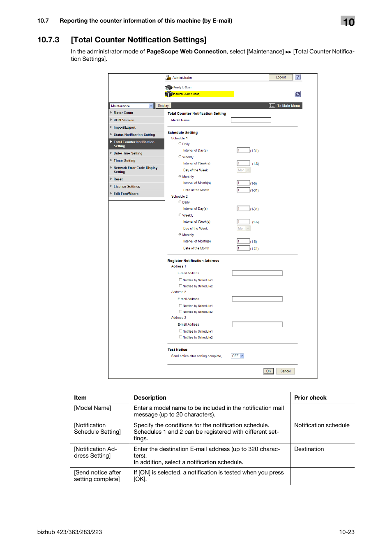
Task: Click the printer status icon beside In Menu
Action: click(x=168, y=94)
